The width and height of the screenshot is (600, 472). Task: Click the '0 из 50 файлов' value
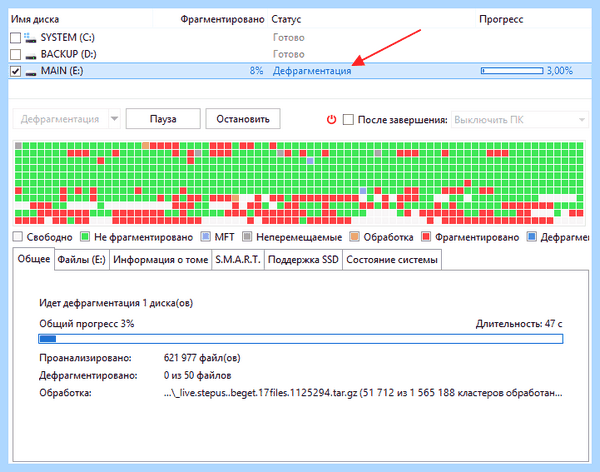197,375
